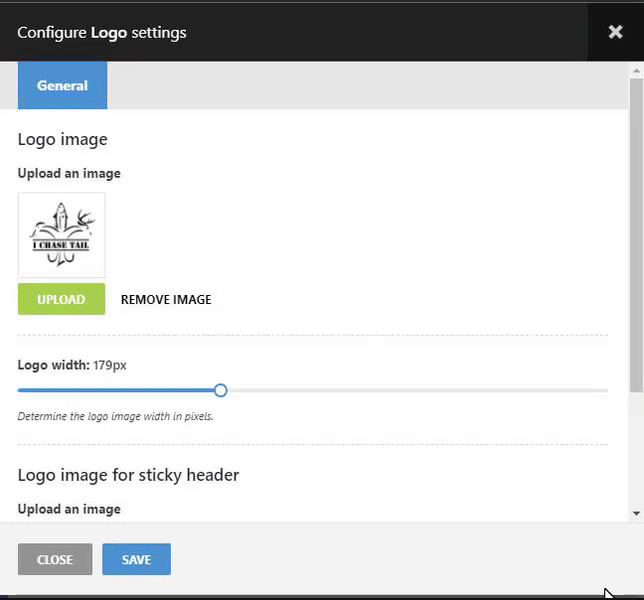The image size is (644, 600).
Task: Click the "Logo image" section heading
Action: [62, 139]
